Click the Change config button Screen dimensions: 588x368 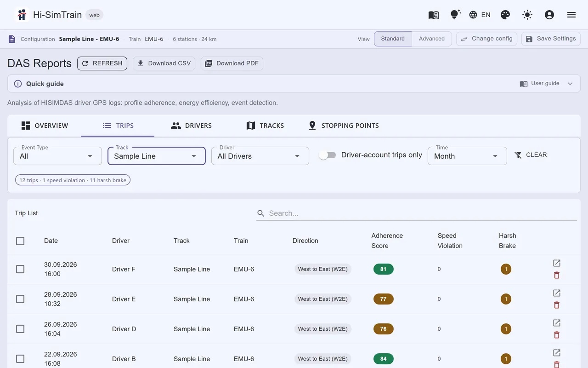coord(486,39)
